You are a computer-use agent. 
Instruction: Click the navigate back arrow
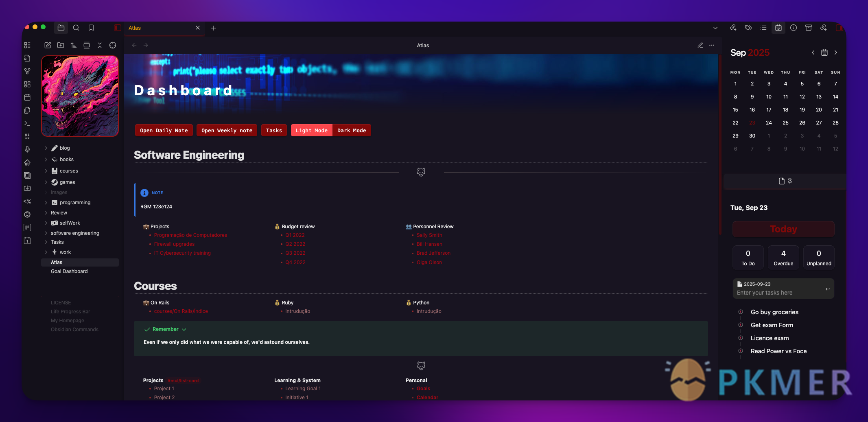point(134,45)
